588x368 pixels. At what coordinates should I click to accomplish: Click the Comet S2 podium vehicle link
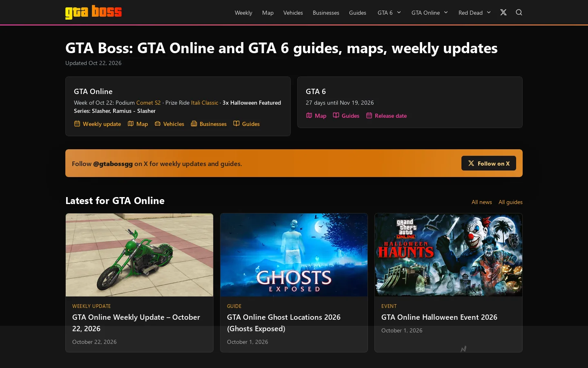tap(149, 103)
